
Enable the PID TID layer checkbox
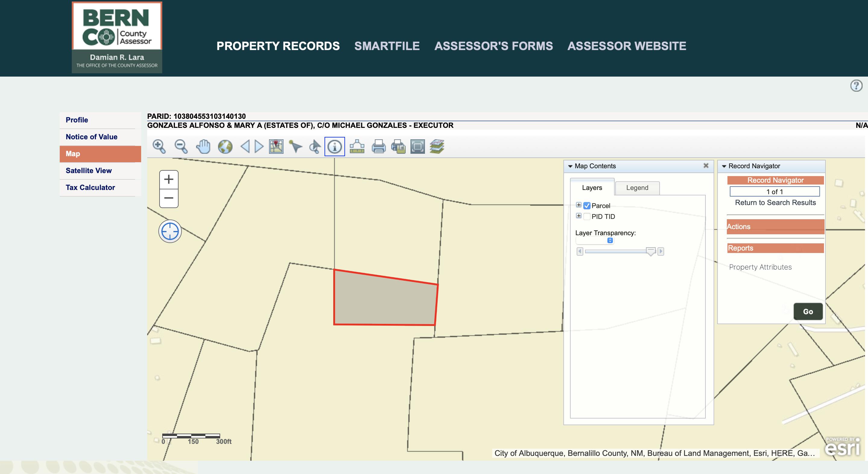586,216
